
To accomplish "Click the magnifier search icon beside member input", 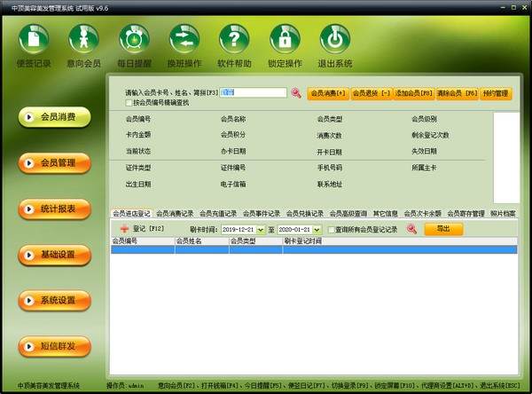I will click(296, 92).
